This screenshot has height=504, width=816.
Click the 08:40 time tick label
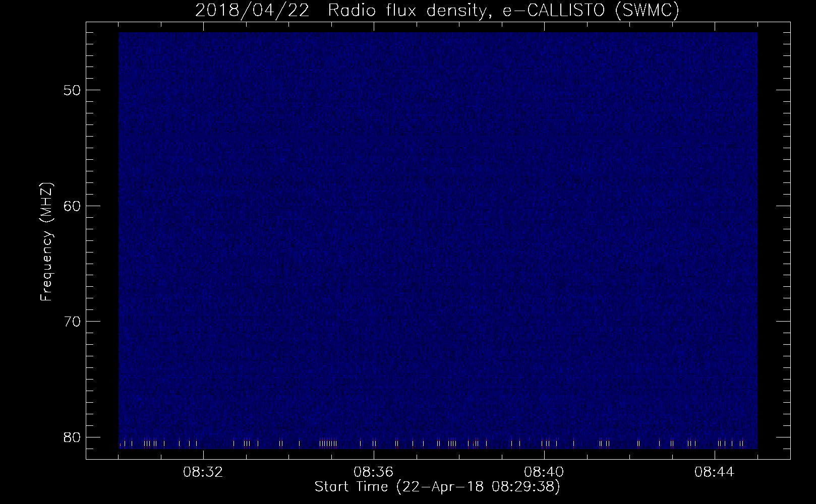(x=544, y=472)
